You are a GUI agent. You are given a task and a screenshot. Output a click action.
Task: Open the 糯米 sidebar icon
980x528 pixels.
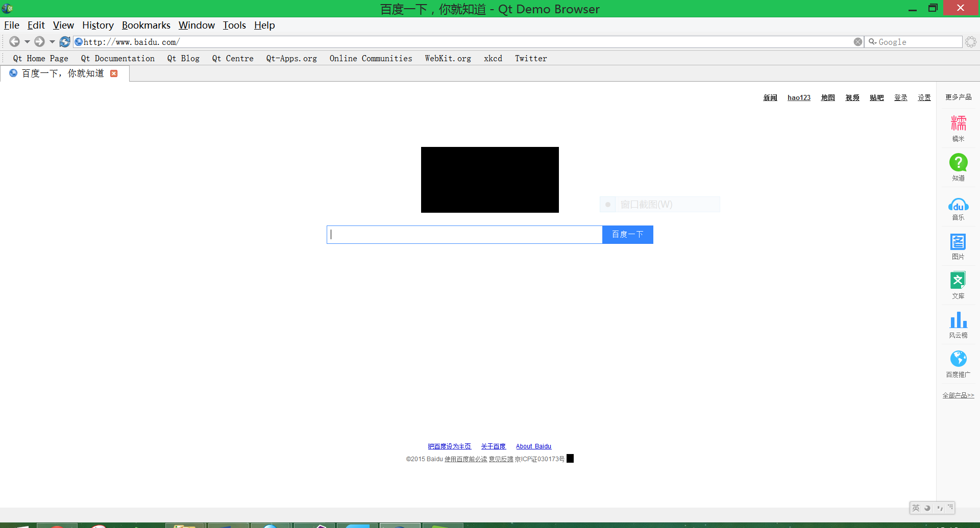click(958, 123)
